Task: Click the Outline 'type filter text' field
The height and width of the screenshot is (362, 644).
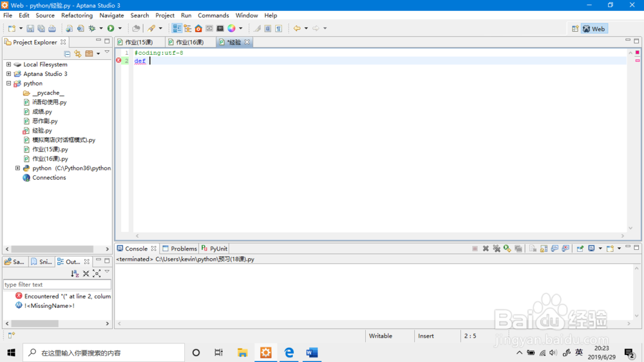Action: [57, 284]
